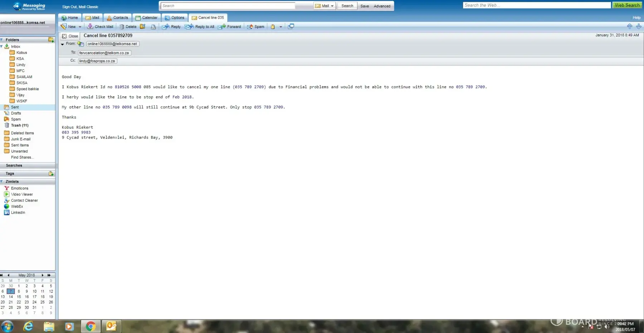Click the Search the Web input
The height and width of the screenshot is (333, 644).
point(537,5)
